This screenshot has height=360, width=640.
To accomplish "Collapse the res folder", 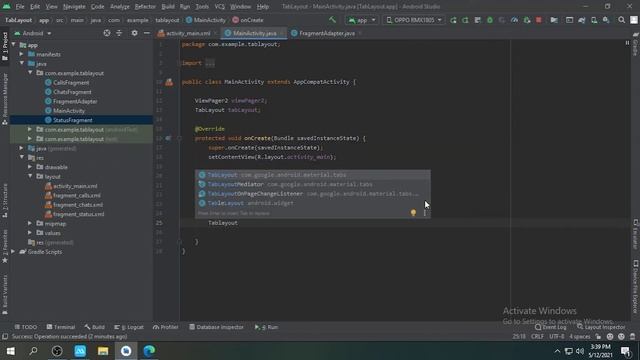I will click(x=22, y=158).
